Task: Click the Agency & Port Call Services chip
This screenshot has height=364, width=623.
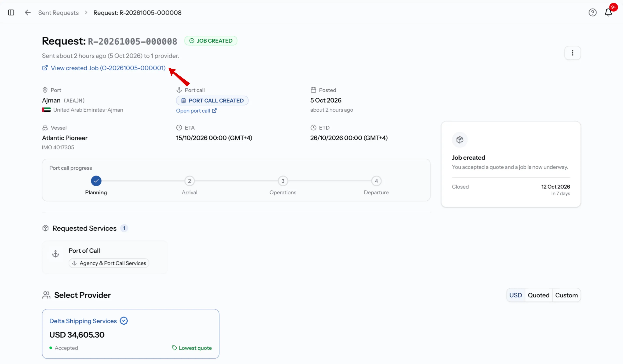Action: [x=109, y=263]
